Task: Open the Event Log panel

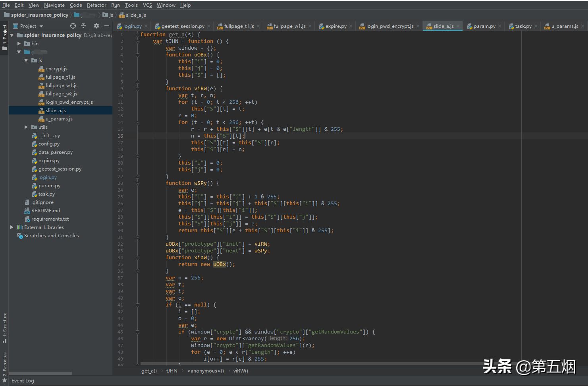Action: tap(23, 380)
